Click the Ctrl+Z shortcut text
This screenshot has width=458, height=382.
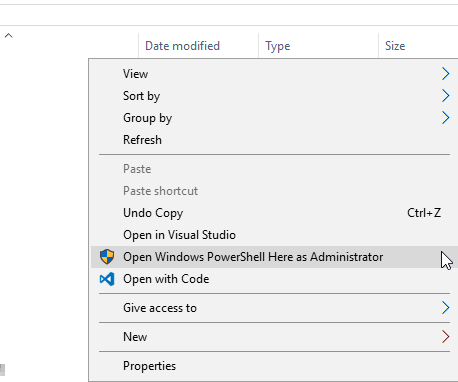424,213
